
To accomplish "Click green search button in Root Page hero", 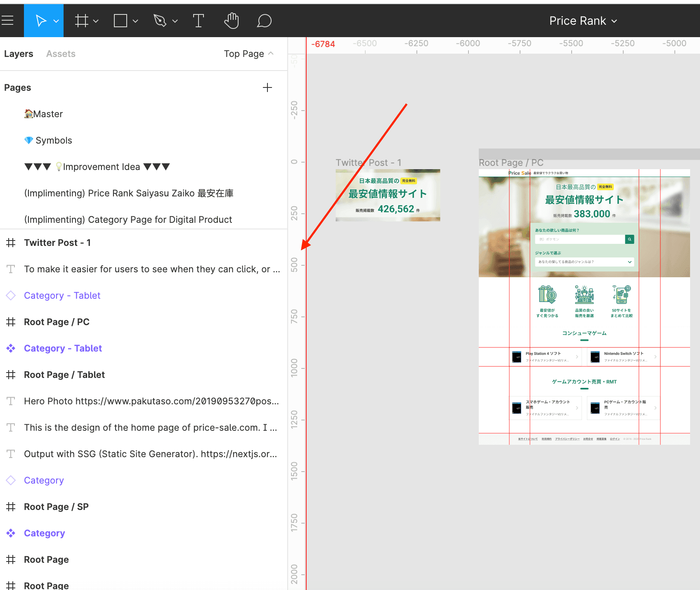I will coord(629,239).
